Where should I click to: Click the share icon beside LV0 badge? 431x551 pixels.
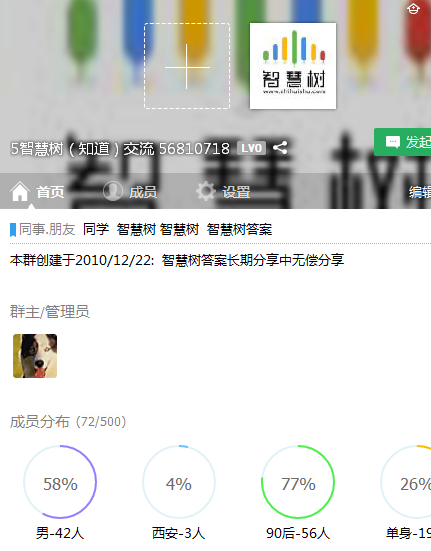point(280,148)
